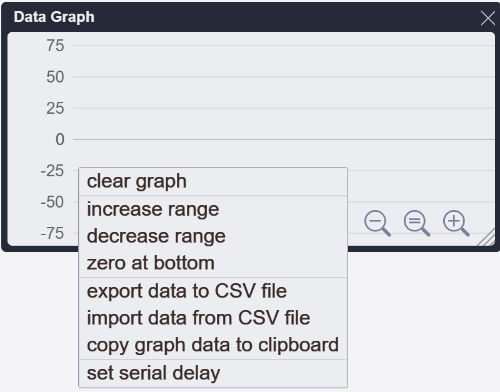Screen dimensions: 500x392
Task: Select copy graph data to clipboard
Action: (213, 345)
